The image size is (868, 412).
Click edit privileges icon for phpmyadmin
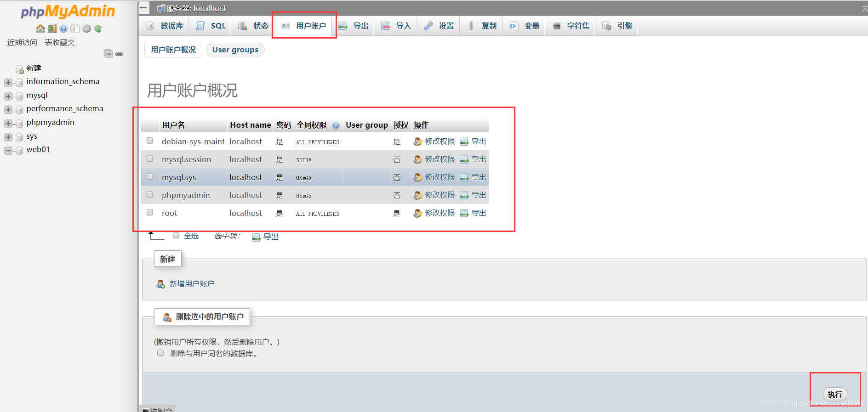coord(417,195)
